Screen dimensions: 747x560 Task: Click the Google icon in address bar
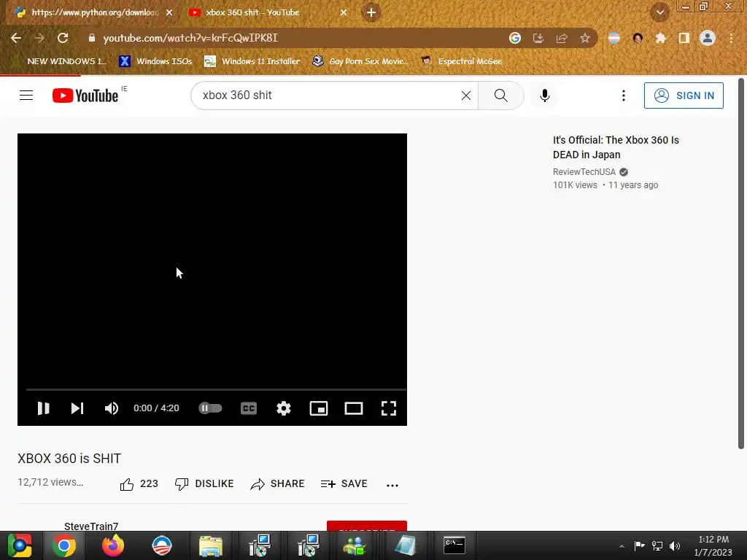514,38
